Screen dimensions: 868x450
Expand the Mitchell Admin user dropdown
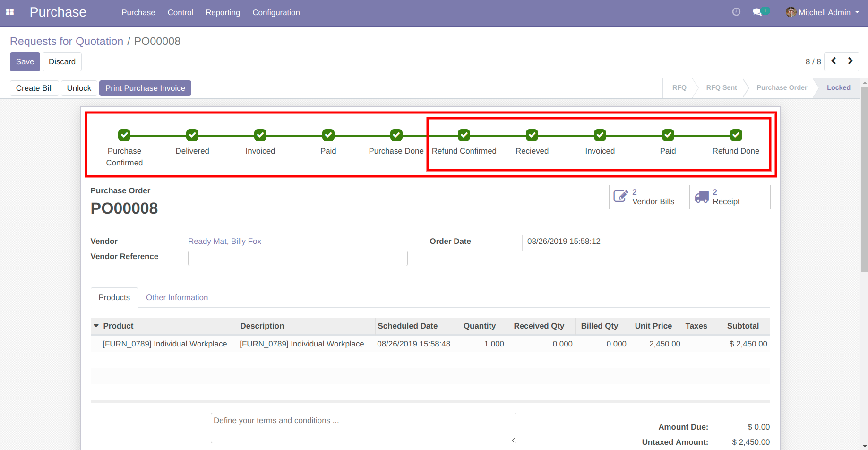857,12
